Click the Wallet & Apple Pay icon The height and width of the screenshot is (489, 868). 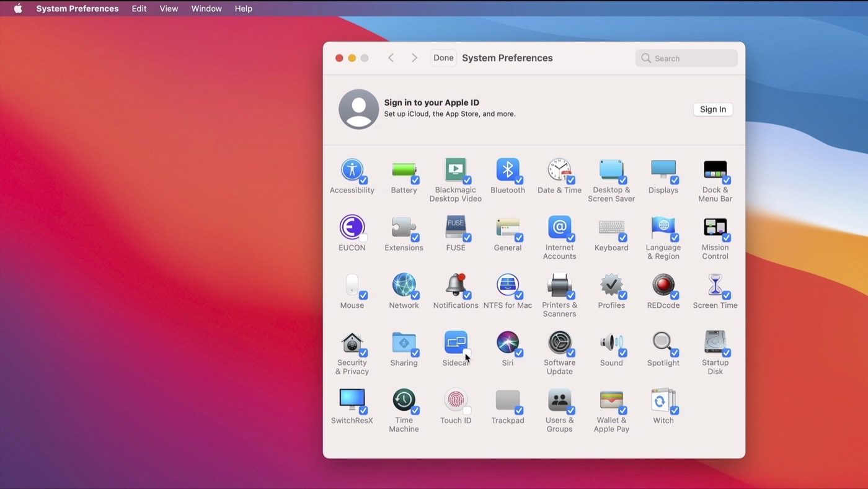click(x=611, y=400)
